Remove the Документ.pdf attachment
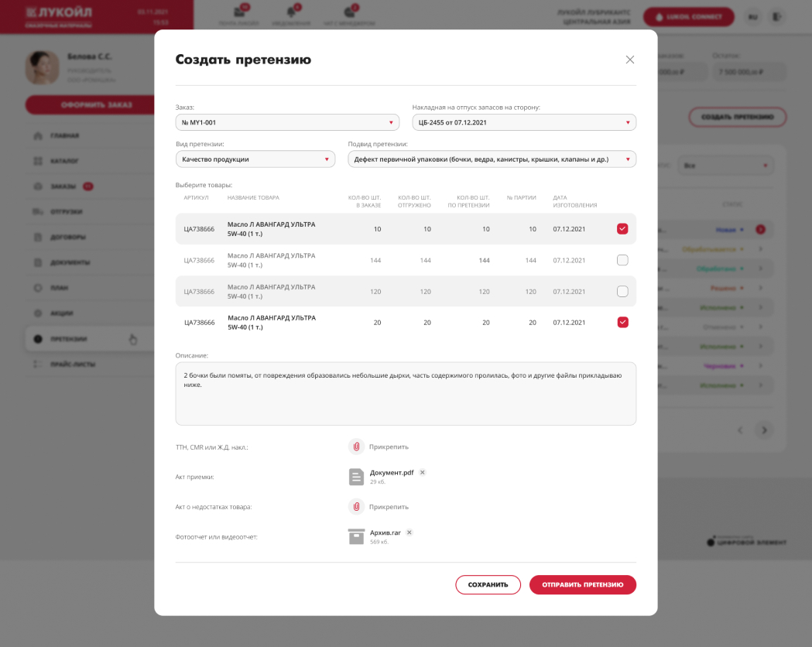 423,472
